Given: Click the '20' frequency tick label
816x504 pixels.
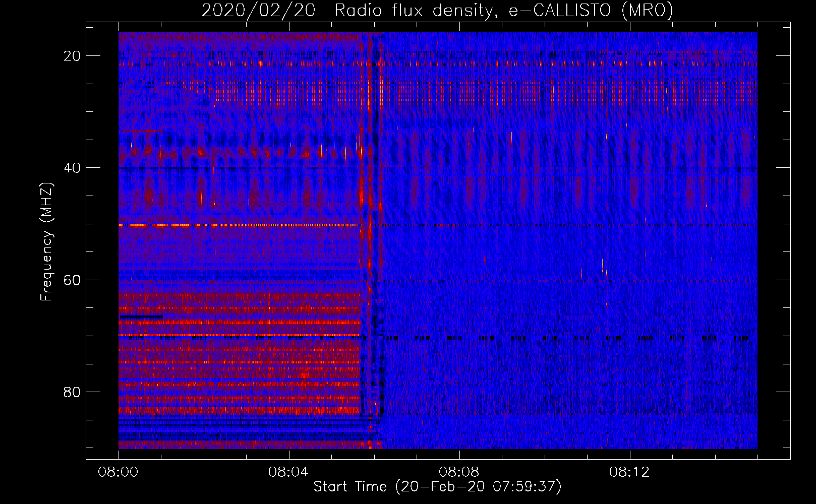Looking at the screenshot, I should point(72,56).
